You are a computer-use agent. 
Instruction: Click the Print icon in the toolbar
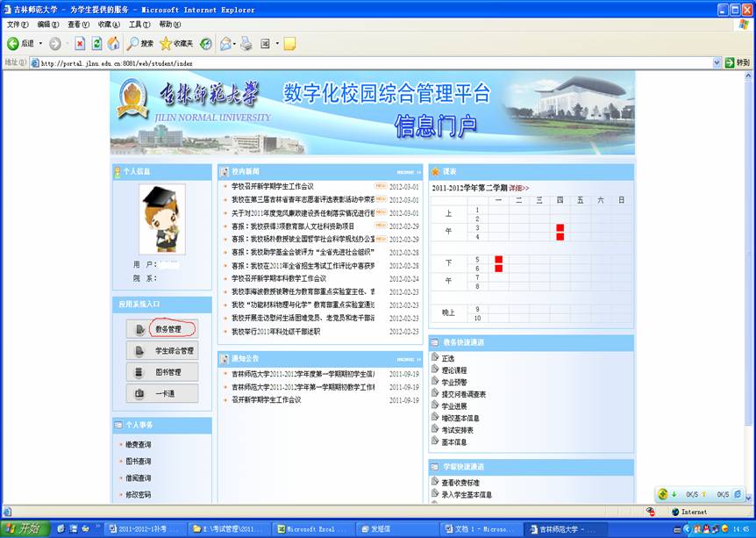pos(246,43)
